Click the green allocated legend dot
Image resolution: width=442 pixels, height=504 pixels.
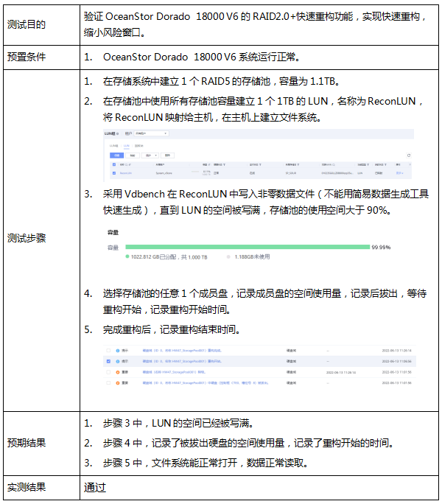point(127,256)
